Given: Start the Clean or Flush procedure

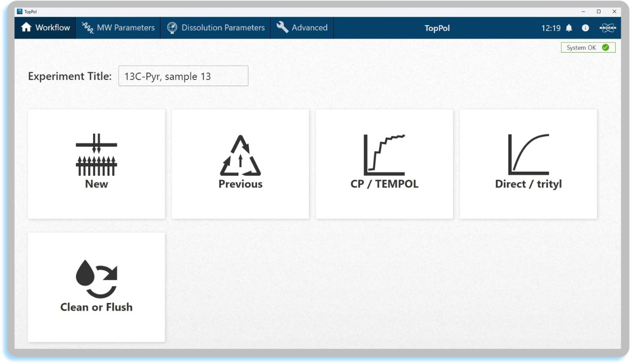Looking at the screenshot, I should click(96, 287).
